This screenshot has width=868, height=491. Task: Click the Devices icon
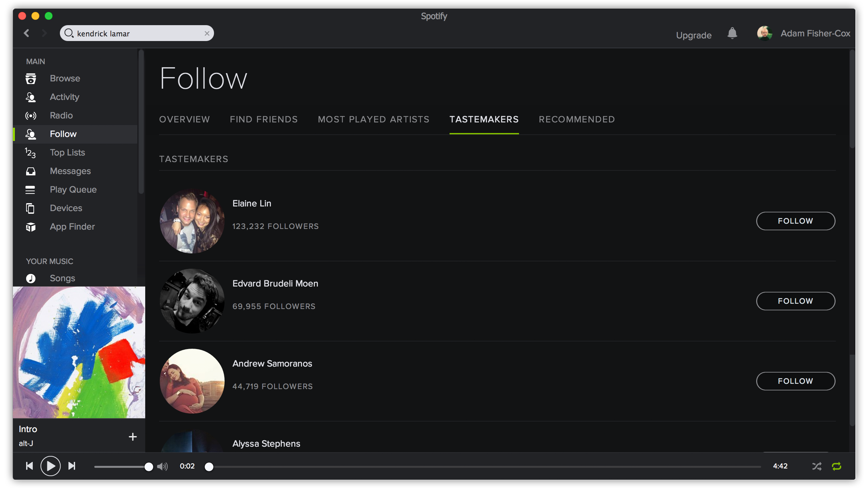[x=30, y=208]
